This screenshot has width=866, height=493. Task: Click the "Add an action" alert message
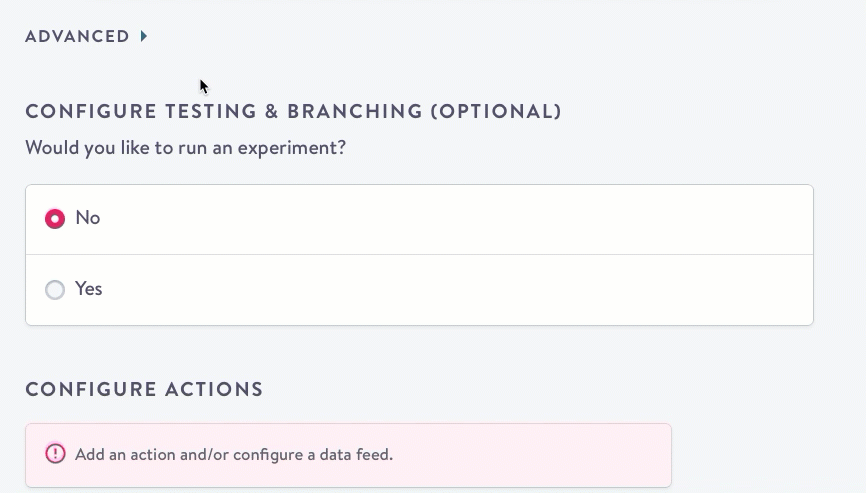click(234, 454)
